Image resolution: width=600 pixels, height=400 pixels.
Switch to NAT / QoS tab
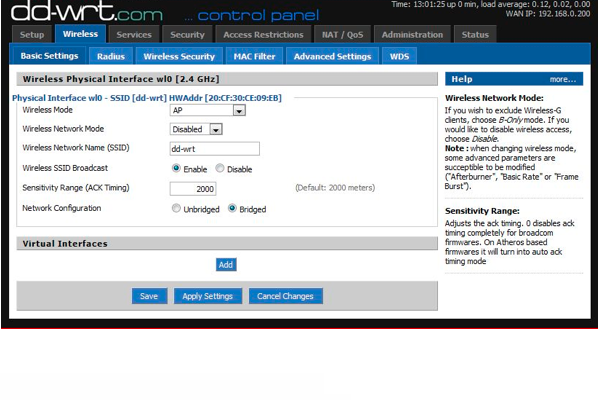pyautogui.click(x=343, y=34)
